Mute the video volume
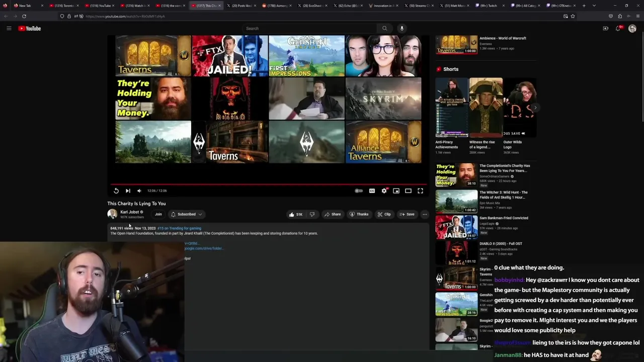Viewport: 644px width, 362px height. click(x=139, y=191)
